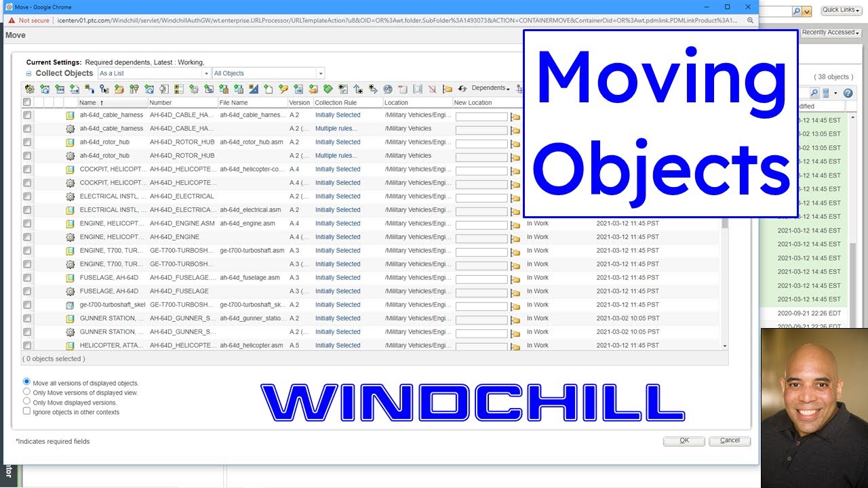Click the folder icon in the HELICOPTER, ATTA... row
The width and height of the screenshot is (868, 488).
click(x=515, y=347)
